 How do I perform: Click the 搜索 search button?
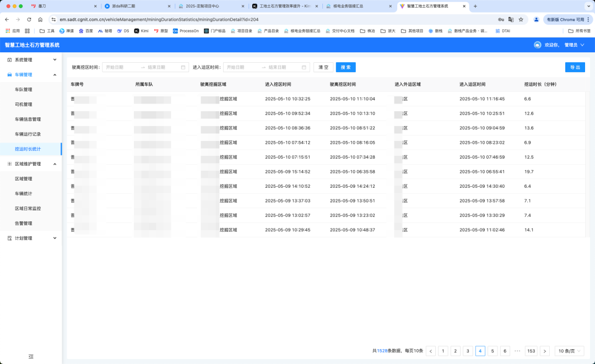[x=345, y=66]
